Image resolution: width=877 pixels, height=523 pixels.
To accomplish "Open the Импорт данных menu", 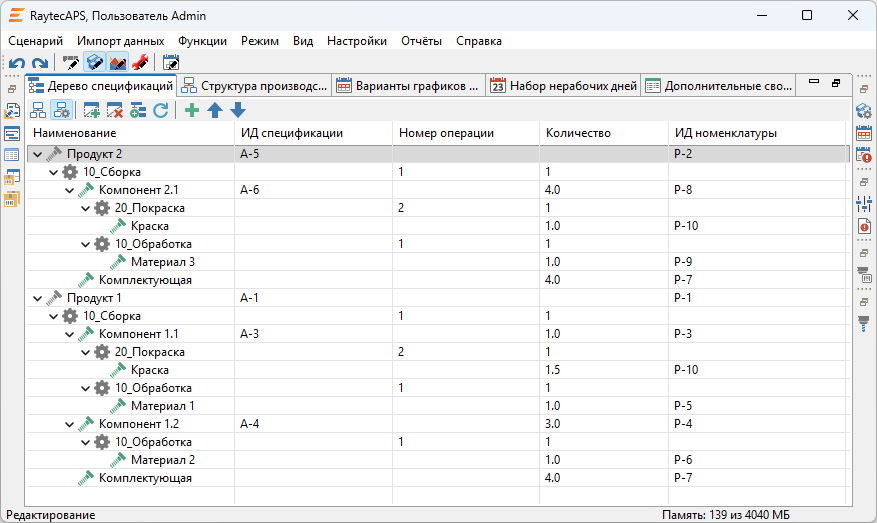I will tap(121, 41).
